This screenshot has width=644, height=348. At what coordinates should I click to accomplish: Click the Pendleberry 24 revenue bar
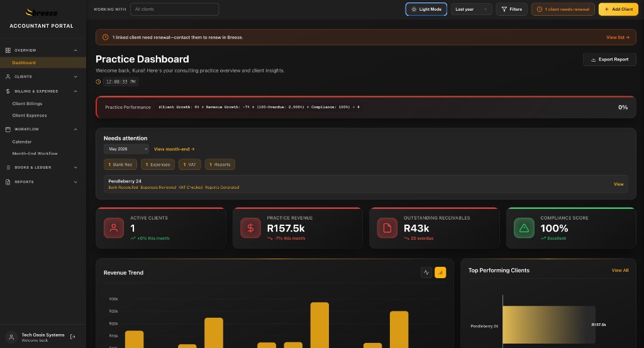coord(548,325)
